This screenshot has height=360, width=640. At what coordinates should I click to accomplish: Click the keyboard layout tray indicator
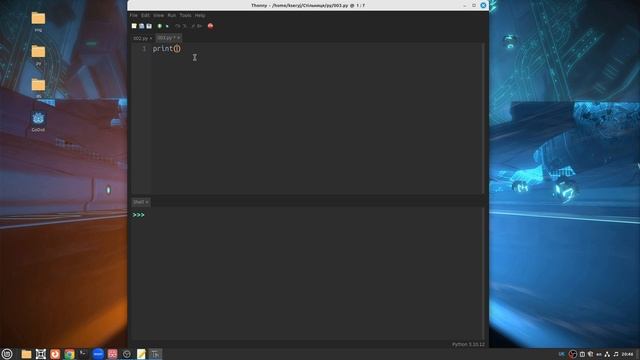click(x=599, y=354)
